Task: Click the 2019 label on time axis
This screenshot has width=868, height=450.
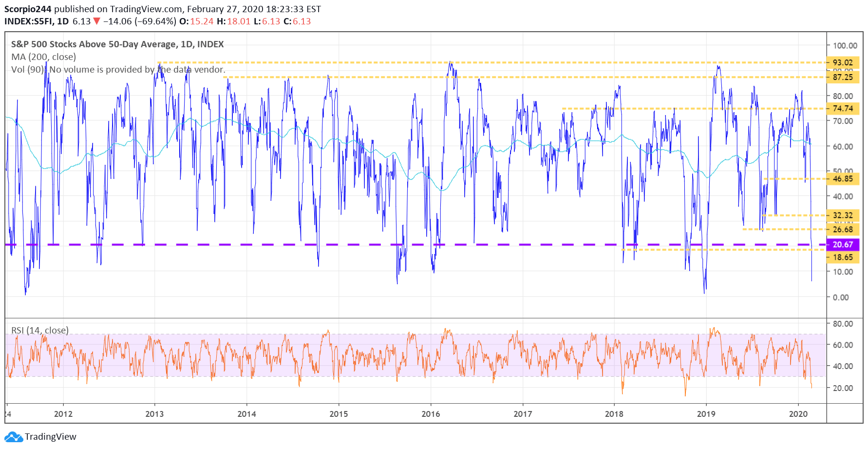Action: point(706,414)
